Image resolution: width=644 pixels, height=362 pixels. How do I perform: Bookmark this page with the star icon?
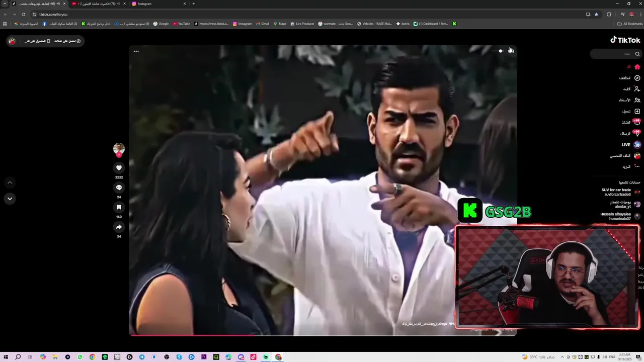[596, 14]
